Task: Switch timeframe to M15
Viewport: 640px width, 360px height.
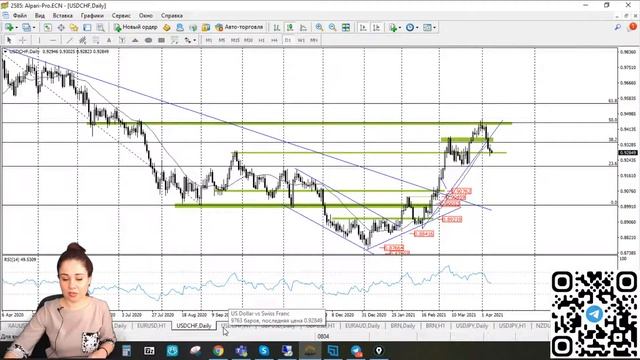Action: click(x=235, y=40)
